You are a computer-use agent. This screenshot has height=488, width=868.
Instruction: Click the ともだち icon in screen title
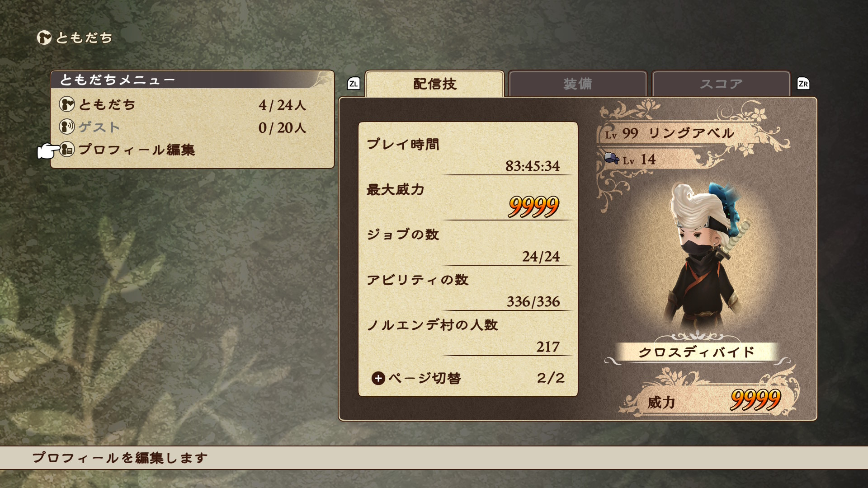coord(44,38)
